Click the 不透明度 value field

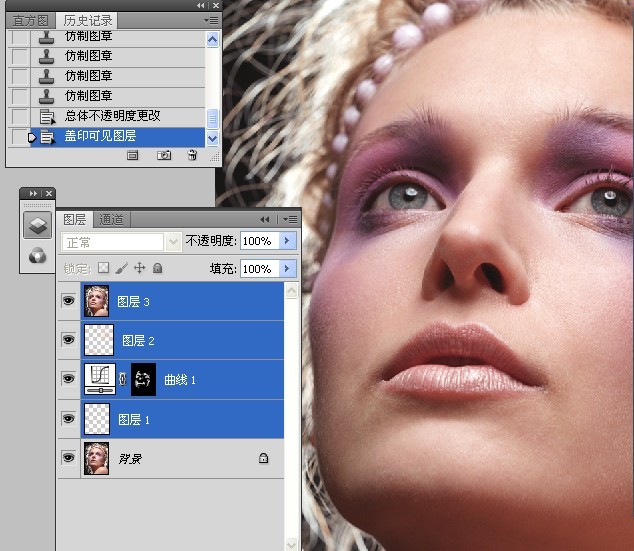click(260, 241)
